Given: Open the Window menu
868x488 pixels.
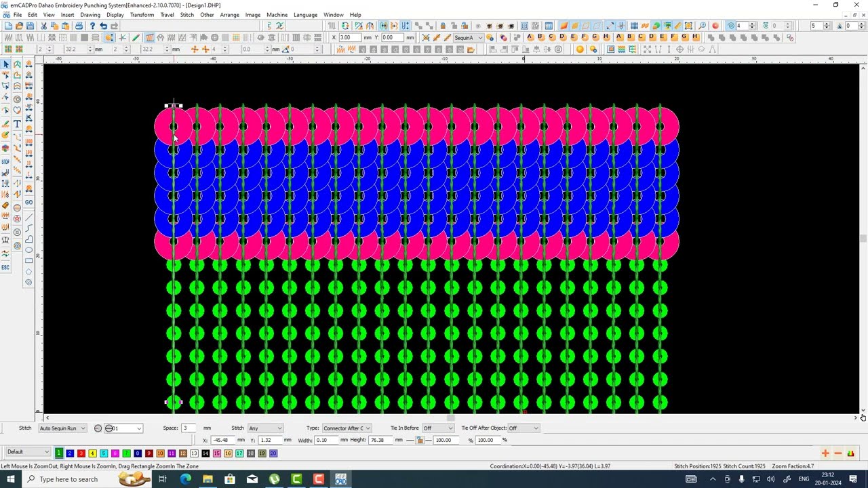Looking at the screenshot, I should point(333,15).
